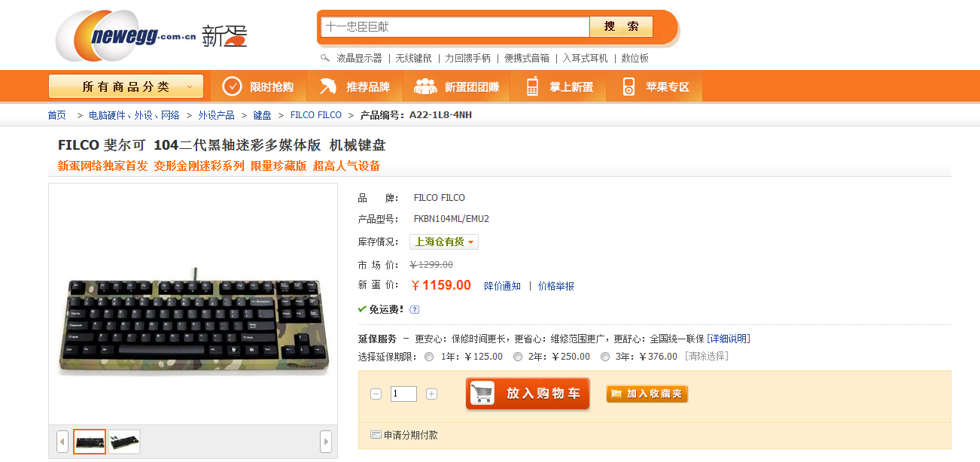This screenshot has height=462, width=980.
Task: Click 清除选择 clear selection link
Action: pos(707,357)
